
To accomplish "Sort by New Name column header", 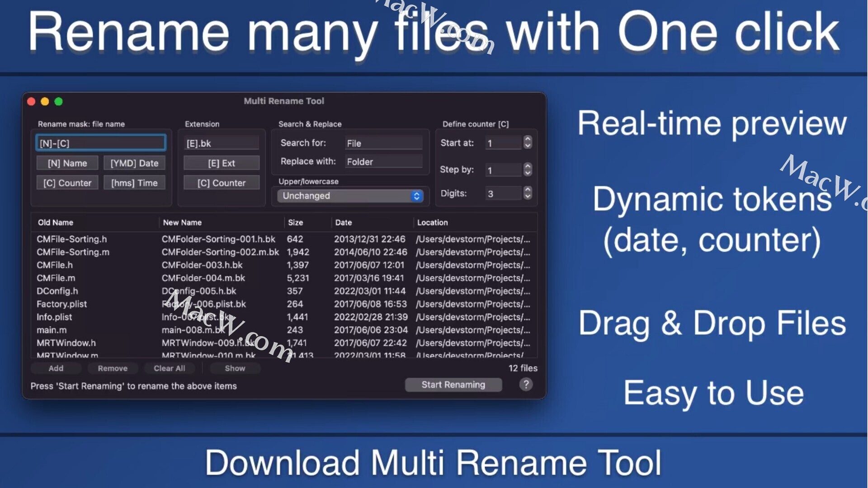I will coord(222,222).
